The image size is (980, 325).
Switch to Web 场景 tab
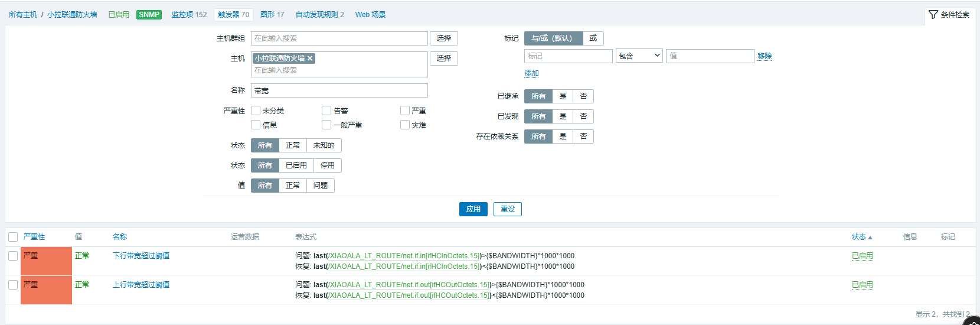[370, 15]
